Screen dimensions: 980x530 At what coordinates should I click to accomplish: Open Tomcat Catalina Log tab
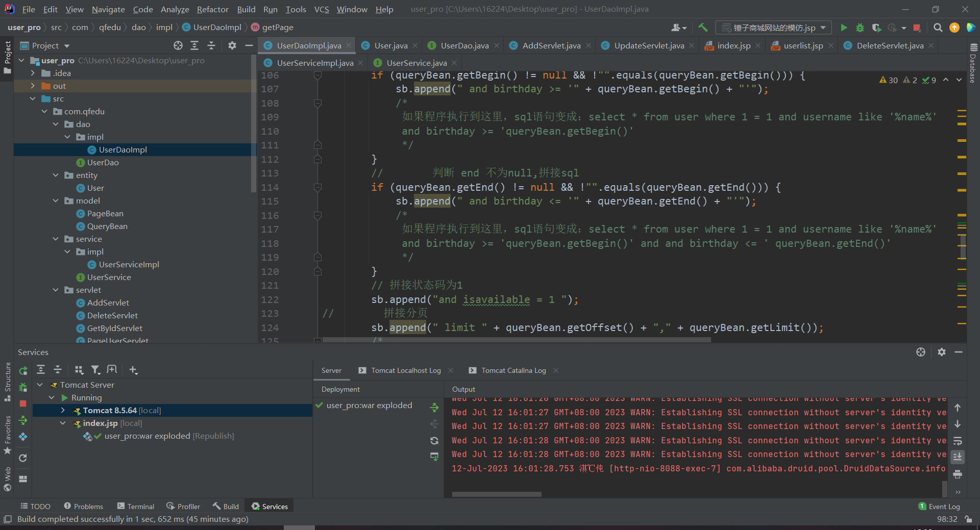pos(513,370)
